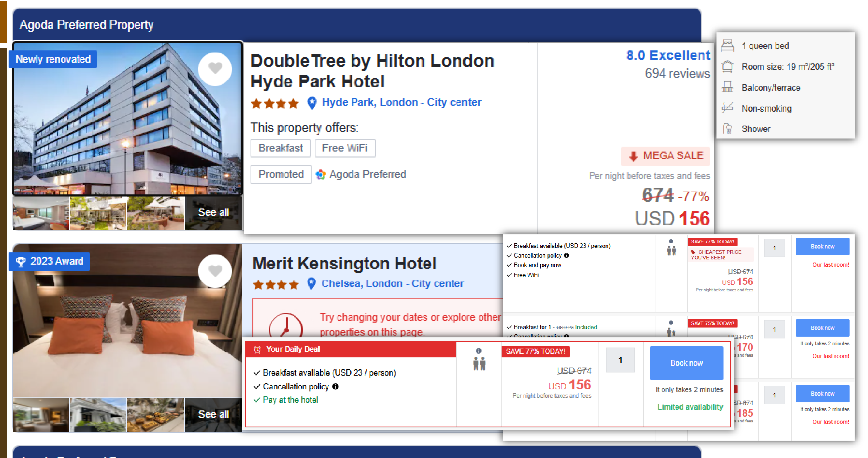
Task: Click cancellation policy info icon in Daily Deal
Action: (x=335, y=387)
